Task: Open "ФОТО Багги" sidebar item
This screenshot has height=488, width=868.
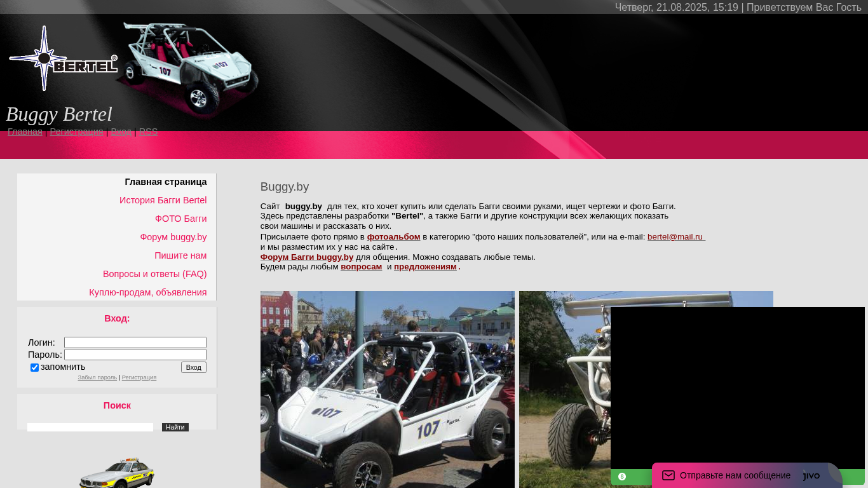Action: tap(181, 219)
